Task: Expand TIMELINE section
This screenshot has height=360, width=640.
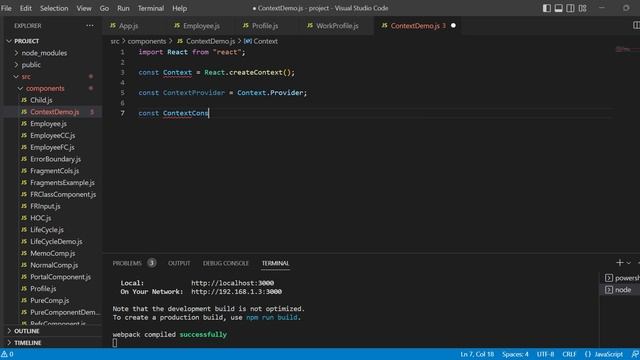Action: 28,343
